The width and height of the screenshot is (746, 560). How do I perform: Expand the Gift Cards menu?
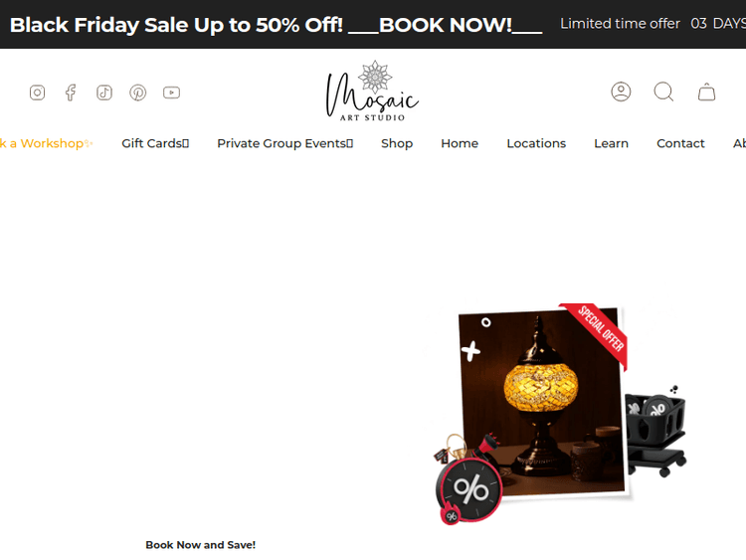pos(155,143)
